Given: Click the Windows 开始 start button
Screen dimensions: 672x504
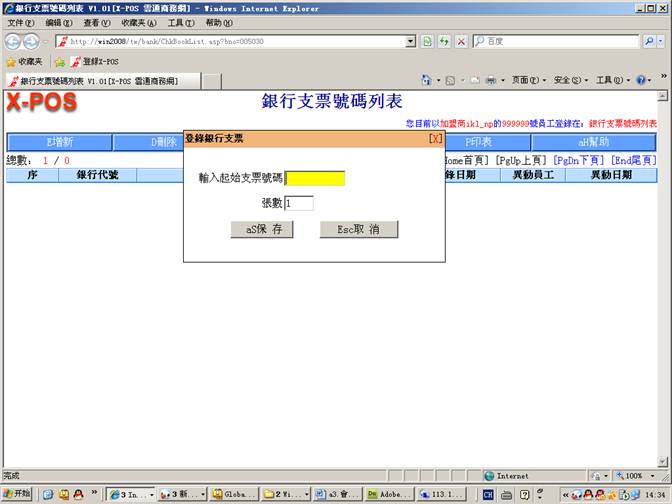Looking at the screenshot, I should click(17, 494).
